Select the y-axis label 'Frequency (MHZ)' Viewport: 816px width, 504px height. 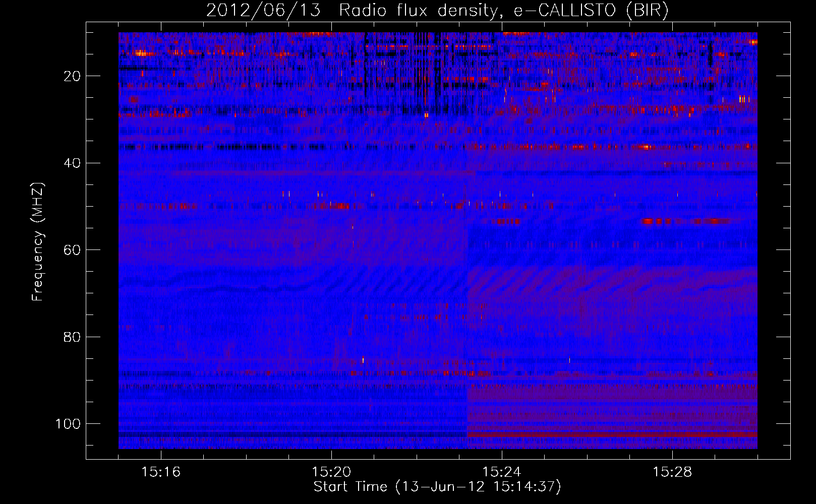point(38,241)
